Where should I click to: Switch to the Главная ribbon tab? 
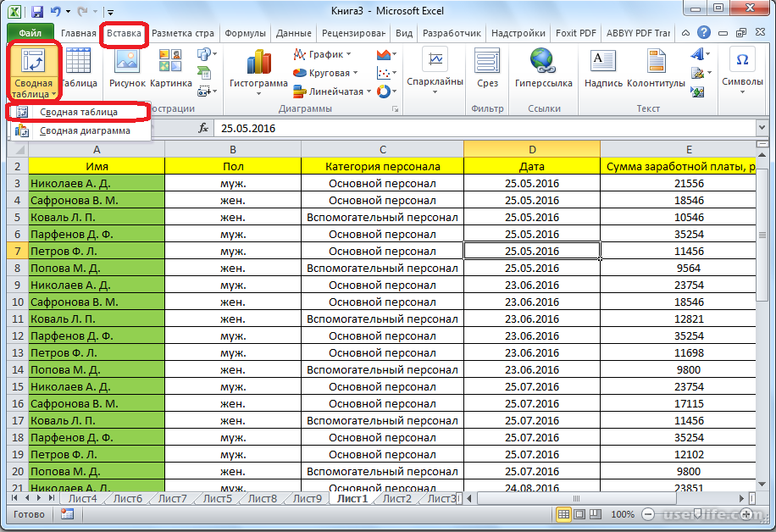coord(78,33)
